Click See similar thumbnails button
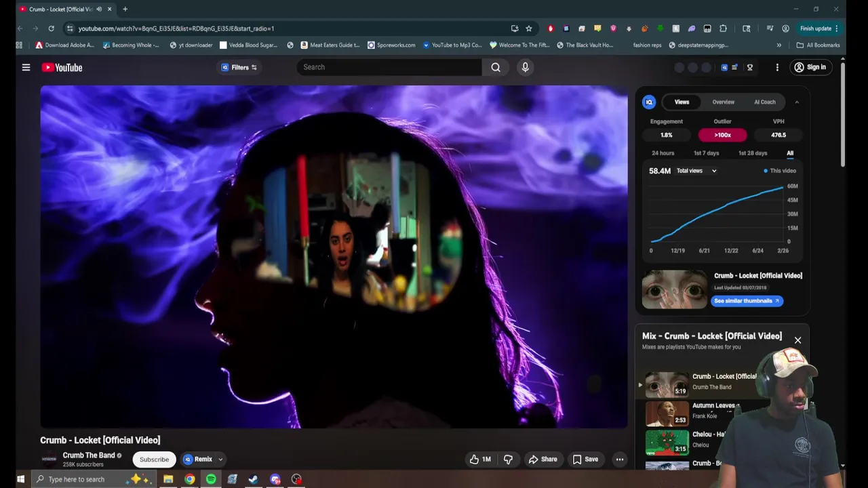The width and height of the screenshot is (868, 488). pyautogui.click(x=747, y=301)
